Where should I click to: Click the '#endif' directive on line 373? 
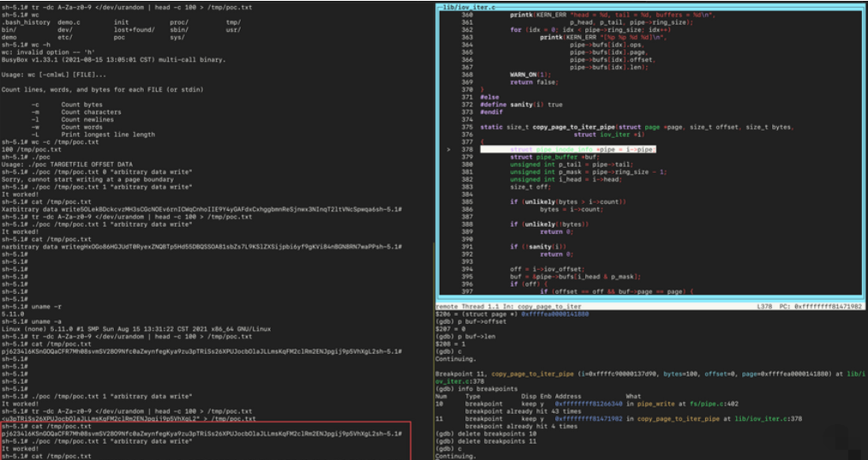[491, 112]
